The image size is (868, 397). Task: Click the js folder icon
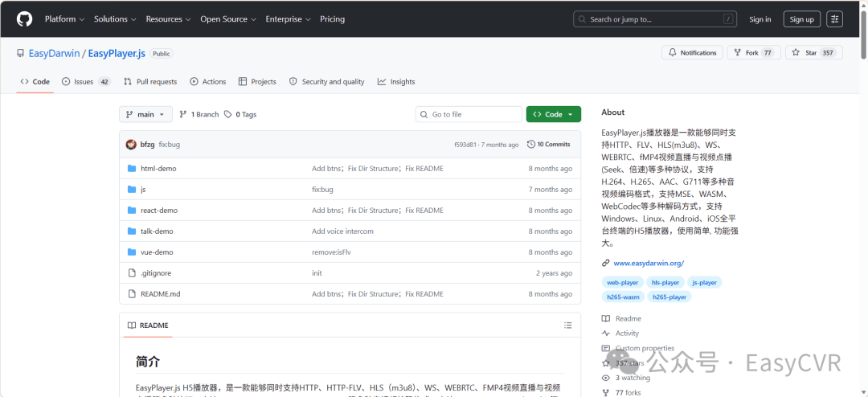click(132, 190)
